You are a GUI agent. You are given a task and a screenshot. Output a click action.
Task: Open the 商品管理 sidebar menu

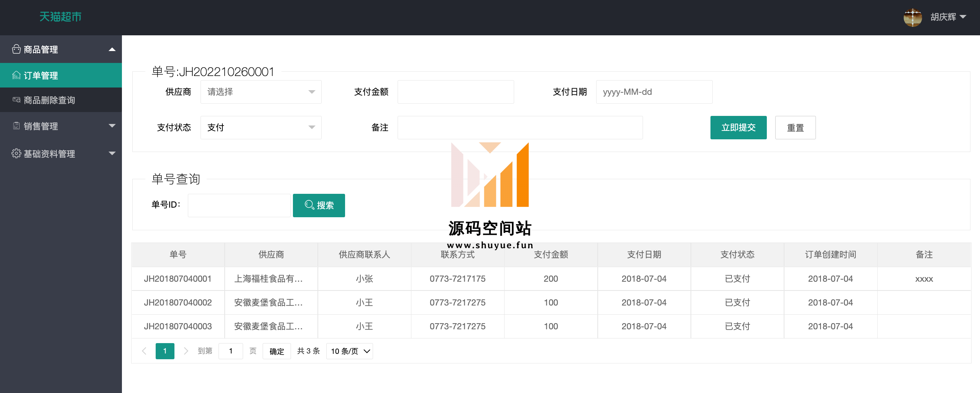(x=61, y=49)
